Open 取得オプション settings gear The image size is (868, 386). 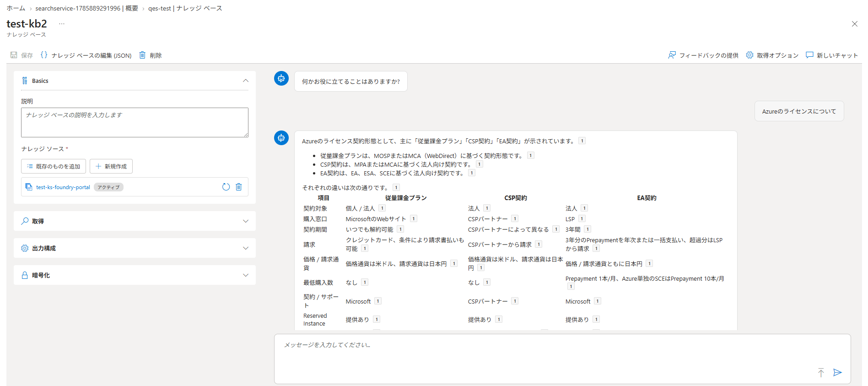[x=749, y=55]
